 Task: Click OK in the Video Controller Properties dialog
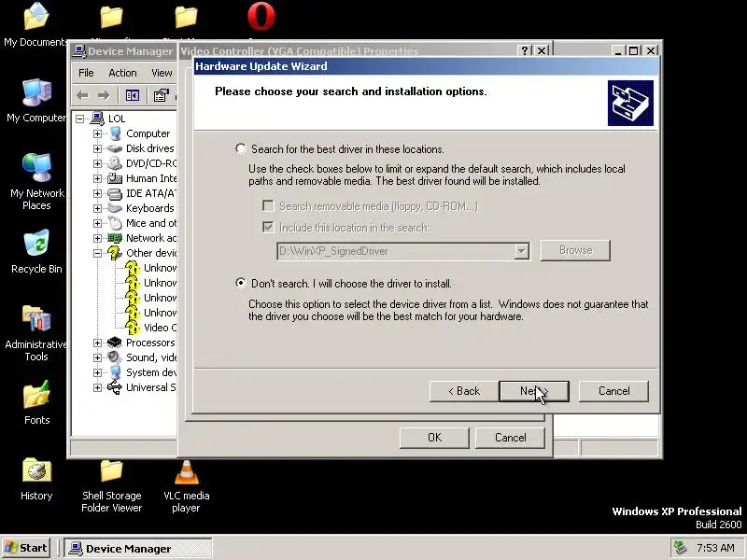pyautogui.click(x=434, y=438)
